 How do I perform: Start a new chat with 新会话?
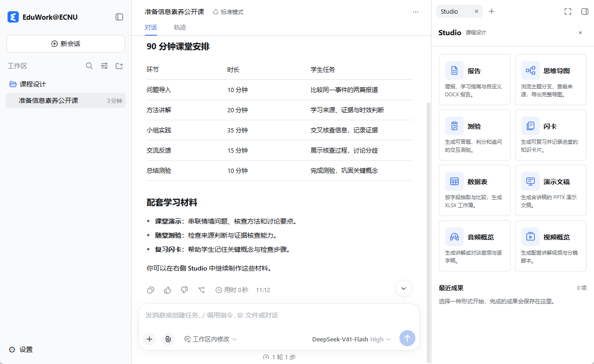click(x=66, y=44)
